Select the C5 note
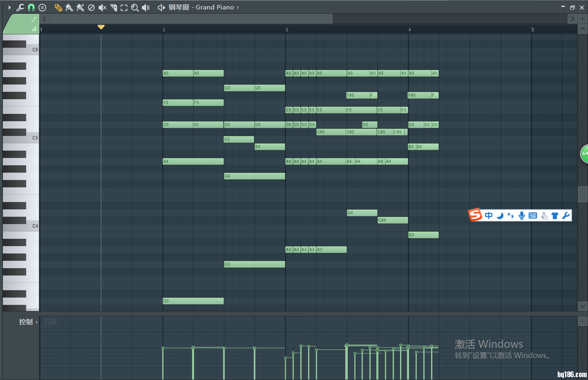588x380 pixels. coord(239,139)
